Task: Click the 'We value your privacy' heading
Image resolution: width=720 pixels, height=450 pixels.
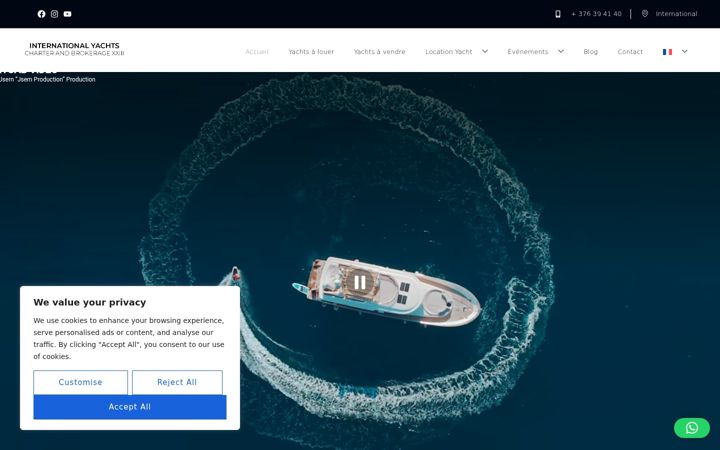Action: coord(90,302)
